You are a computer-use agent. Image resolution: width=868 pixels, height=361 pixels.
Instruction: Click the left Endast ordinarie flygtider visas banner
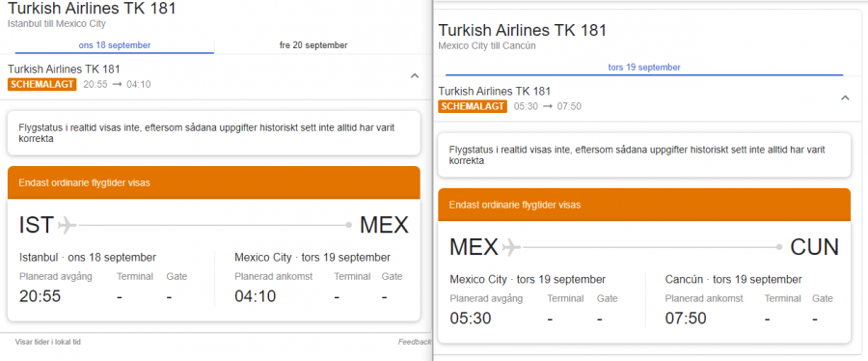214,182
